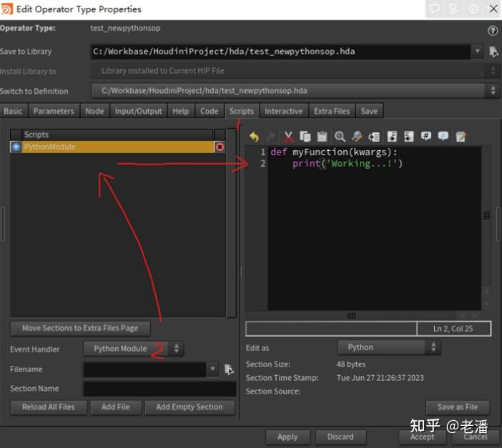Click the Apply button
Image resolution: width=502 pixels, height=448 pixels.
pyautogui.click(x=287, y=437)
